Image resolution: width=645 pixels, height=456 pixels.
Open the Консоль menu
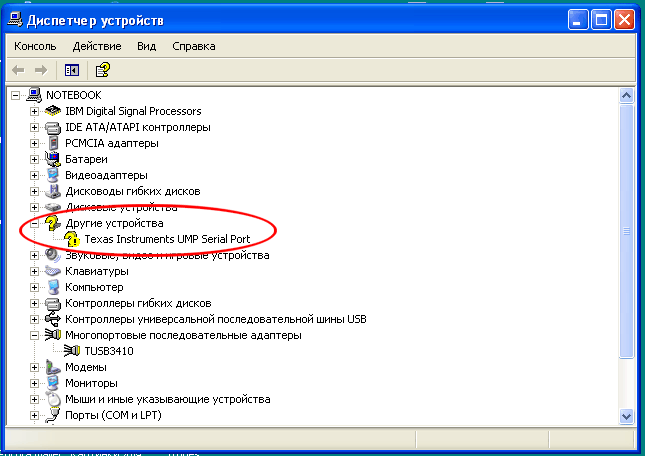click(x=35, y=46)
